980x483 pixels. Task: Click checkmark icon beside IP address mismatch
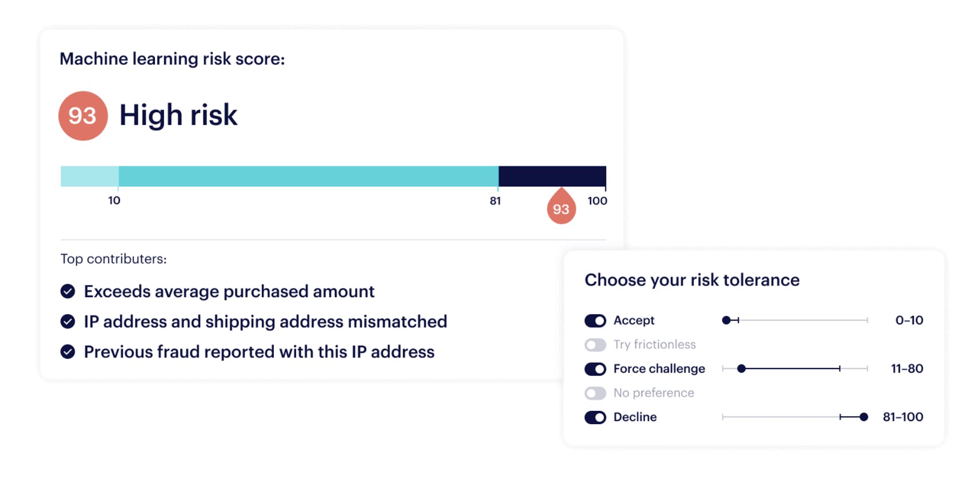point(68,322)
